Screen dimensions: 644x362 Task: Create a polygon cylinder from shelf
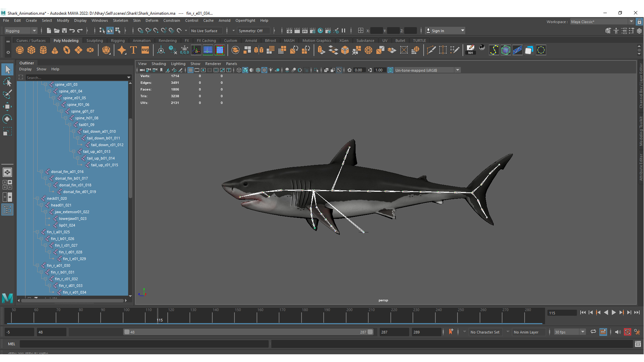click(x=43, y=50)
